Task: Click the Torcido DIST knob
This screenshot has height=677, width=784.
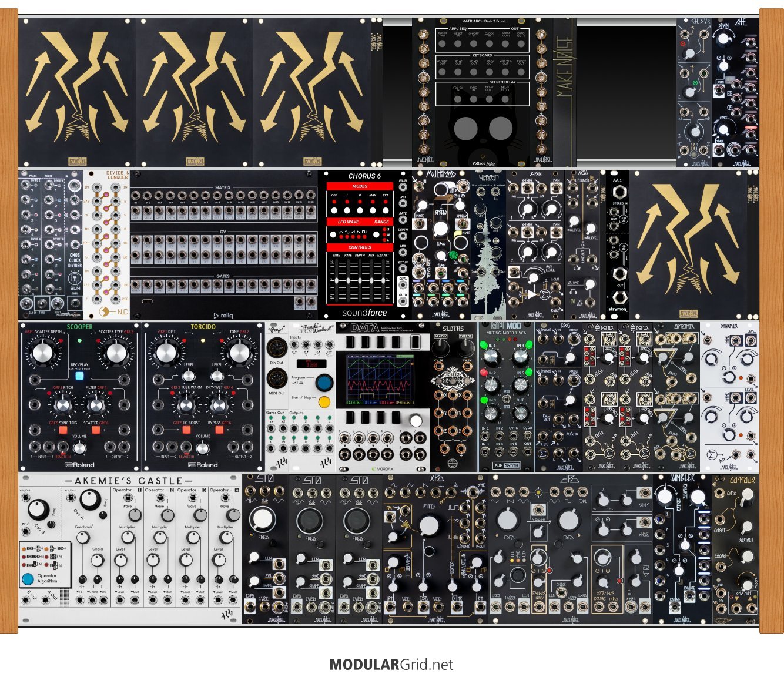Action: (166, 353)
